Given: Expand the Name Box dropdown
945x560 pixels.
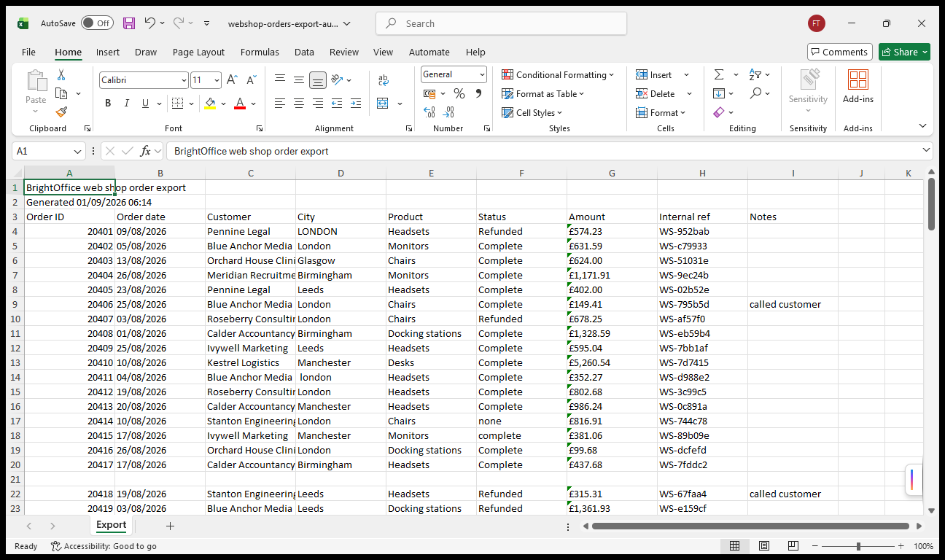Looking at the screenshot, I should click(78, 151).
